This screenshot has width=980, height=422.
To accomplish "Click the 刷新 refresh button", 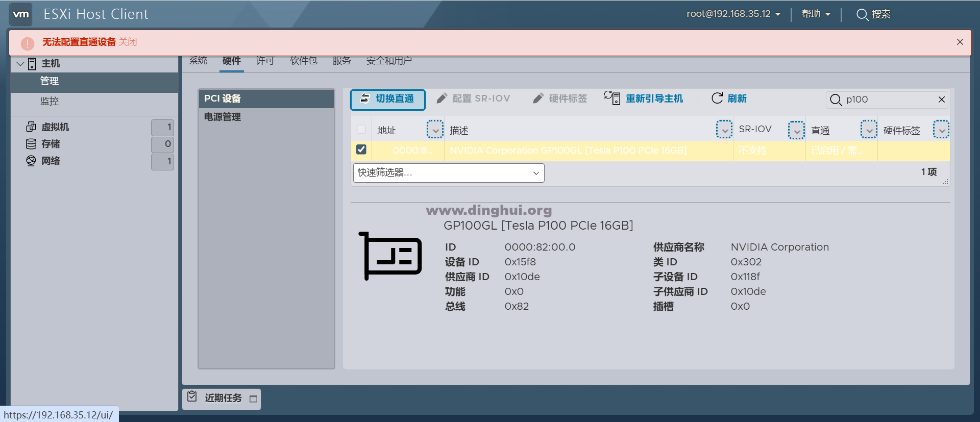I will coord(729,98).
